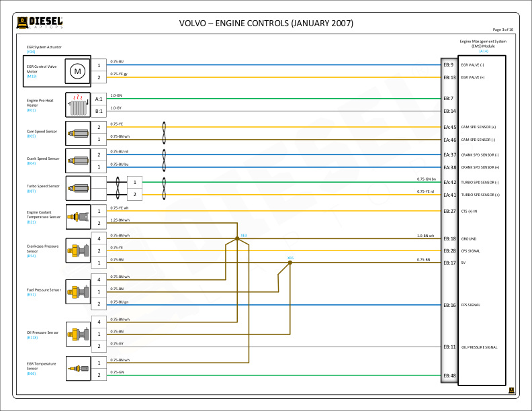Click the XE3 splice label
This screenshot has height=411, width=532.
244,235
